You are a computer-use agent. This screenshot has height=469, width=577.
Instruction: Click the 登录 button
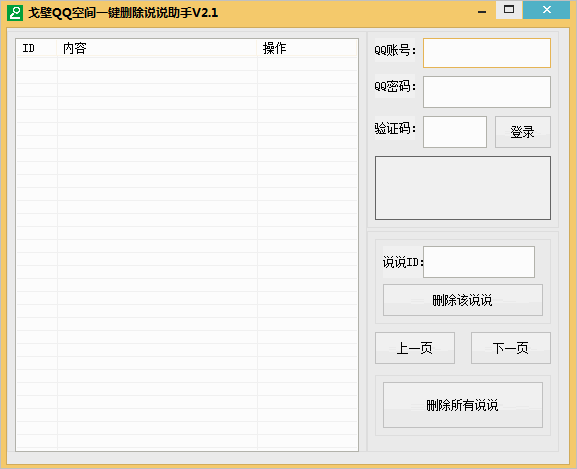[523, 132]
